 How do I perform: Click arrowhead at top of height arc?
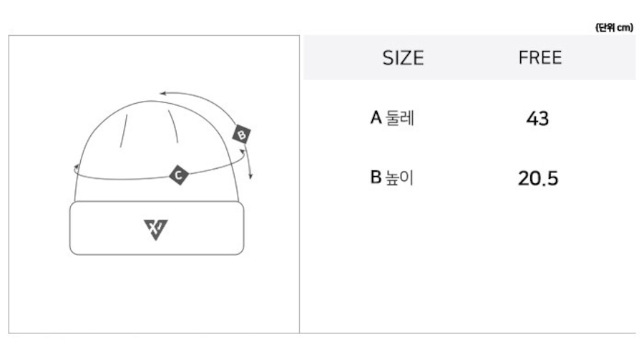[162, 93]
